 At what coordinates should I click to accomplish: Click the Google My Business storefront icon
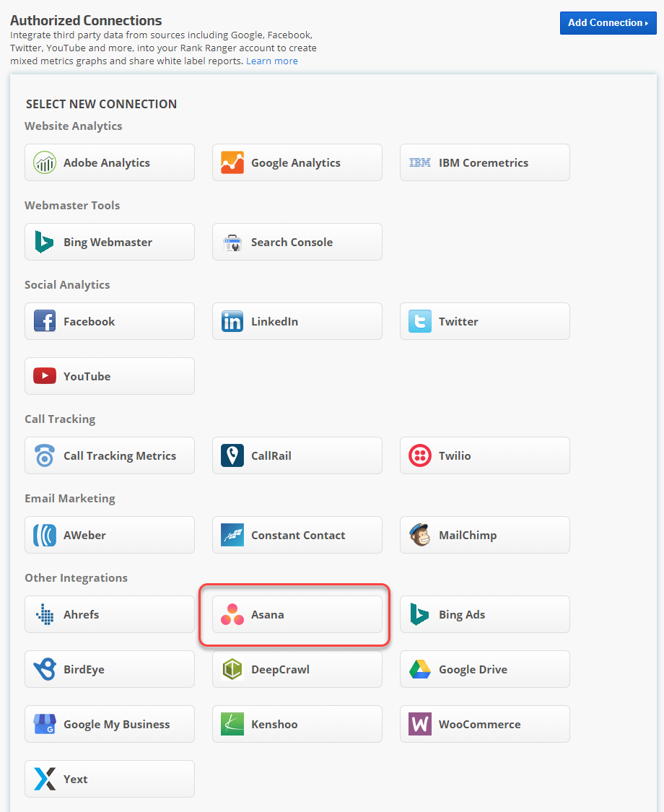45,724
